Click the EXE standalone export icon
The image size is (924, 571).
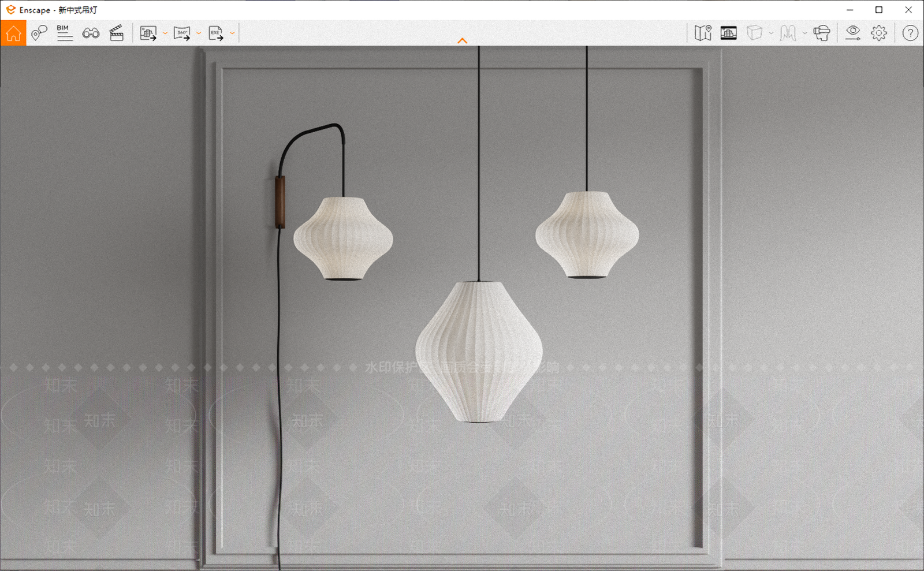click(x=216, y=33)
